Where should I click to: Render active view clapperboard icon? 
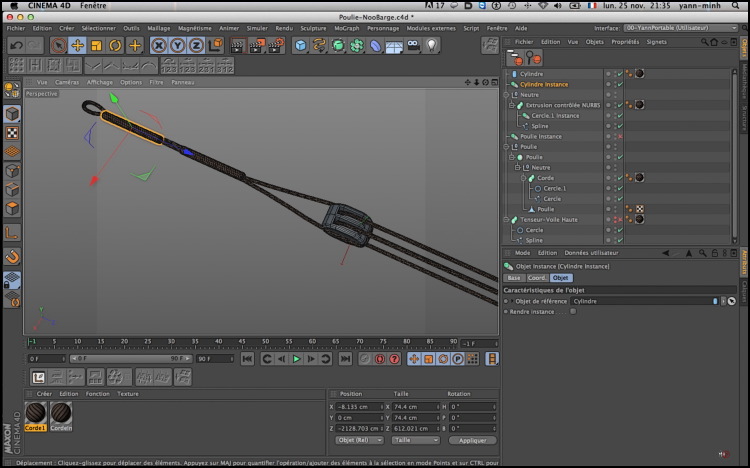pos(238,45)
